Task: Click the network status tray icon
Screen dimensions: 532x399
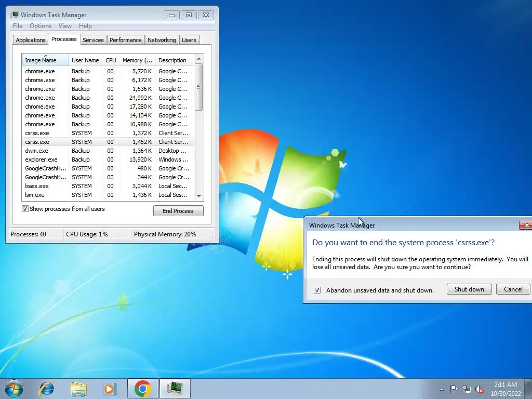Action: 467,389
